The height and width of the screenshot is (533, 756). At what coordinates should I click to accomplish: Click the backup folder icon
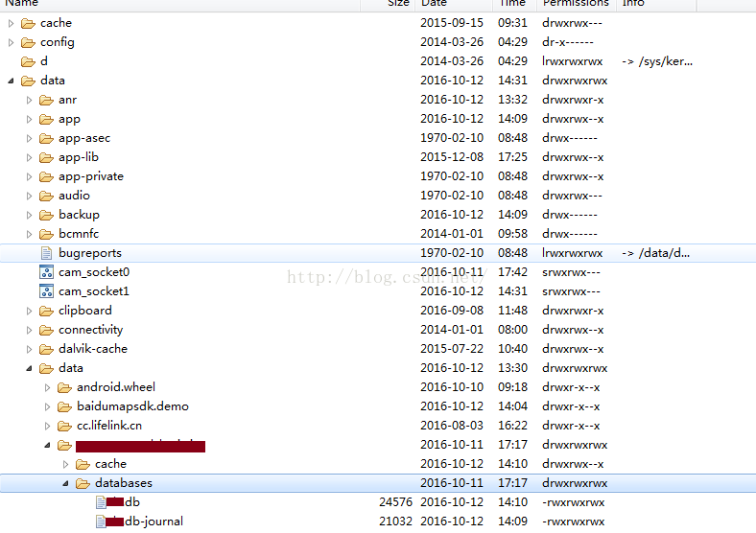coord(46,215)
